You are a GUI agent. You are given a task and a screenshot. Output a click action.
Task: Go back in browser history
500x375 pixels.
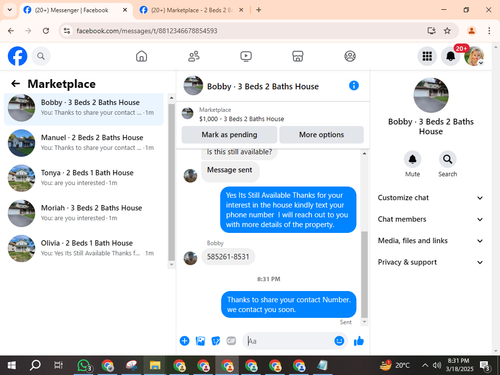pyautogui.click(x=11, y=31)
